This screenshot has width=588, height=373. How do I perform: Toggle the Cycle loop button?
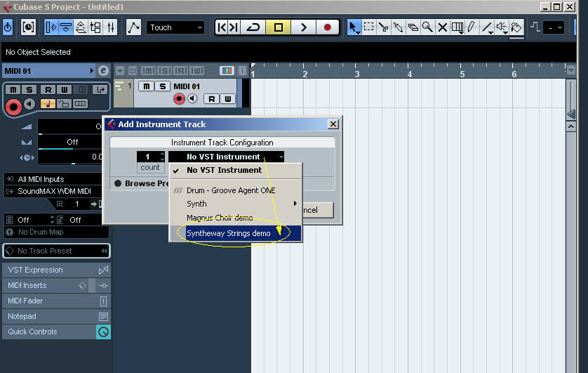253,27
